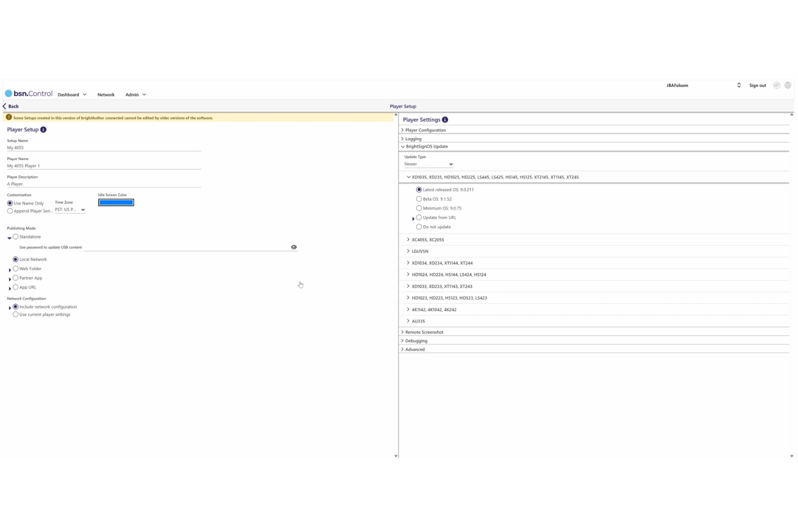Click the Player Setup info icon
The width and height of the screenshot is (798, 532).
tap(43, 129)
